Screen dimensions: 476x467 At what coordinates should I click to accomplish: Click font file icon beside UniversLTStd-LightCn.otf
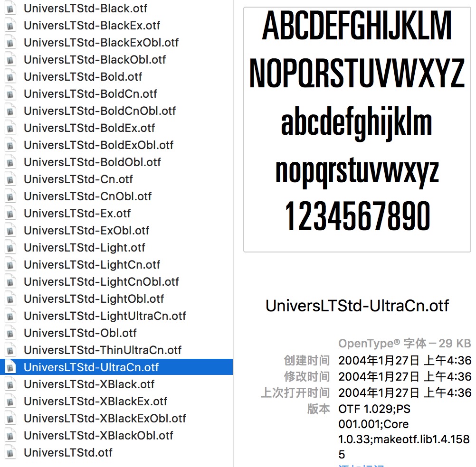pyautogui.click(x=10, y=265)
